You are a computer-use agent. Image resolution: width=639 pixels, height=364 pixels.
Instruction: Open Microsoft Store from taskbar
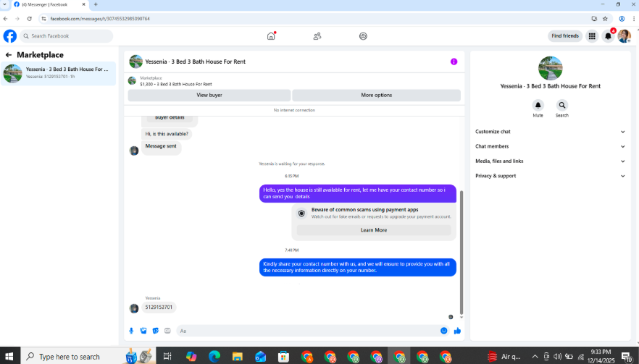click(283, 357)
